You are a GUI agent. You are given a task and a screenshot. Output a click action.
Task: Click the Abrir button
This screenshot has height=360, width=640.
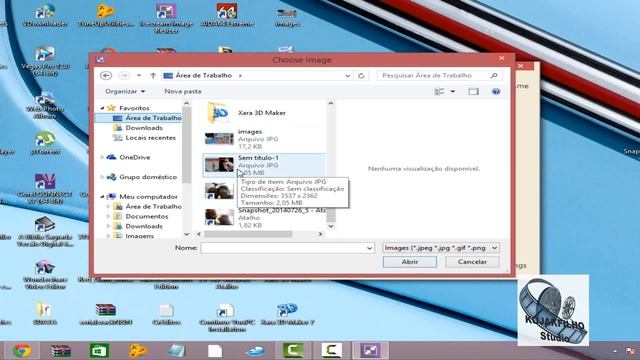tap(410, 262)
